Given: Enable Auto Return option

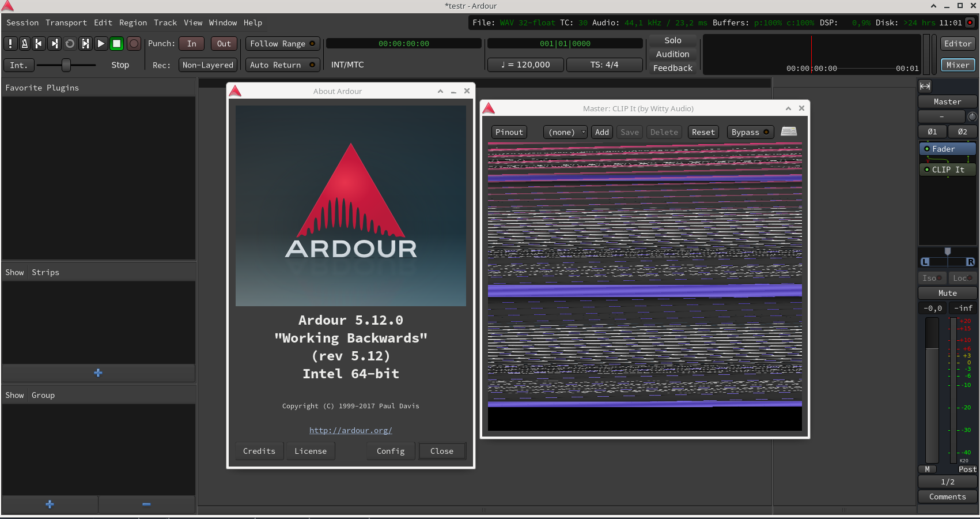Looking at the screenshot, I should 283,65.
